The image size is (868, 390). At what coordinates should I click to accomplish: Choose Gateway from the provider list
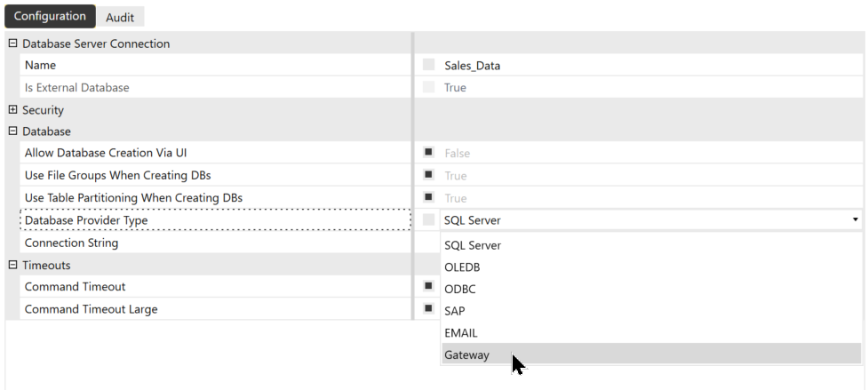click(467, 354)
